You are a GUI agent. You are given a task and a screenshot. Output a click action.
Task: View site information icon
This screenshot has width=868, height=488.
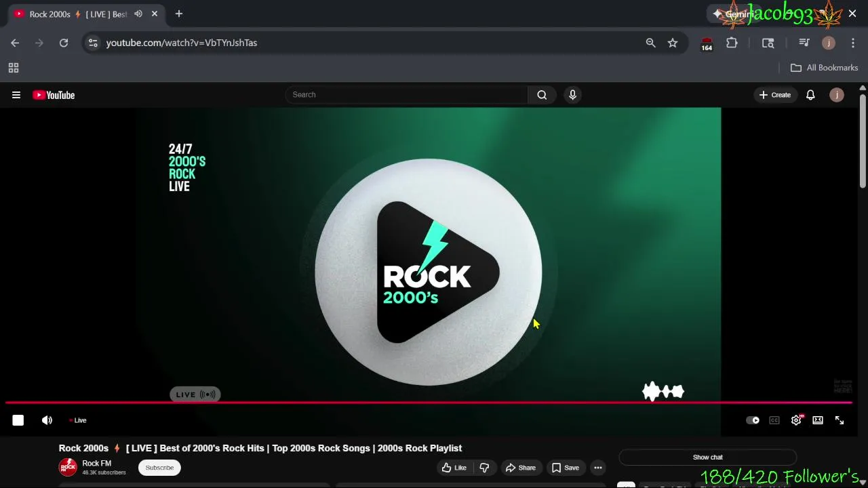point(93,43)
